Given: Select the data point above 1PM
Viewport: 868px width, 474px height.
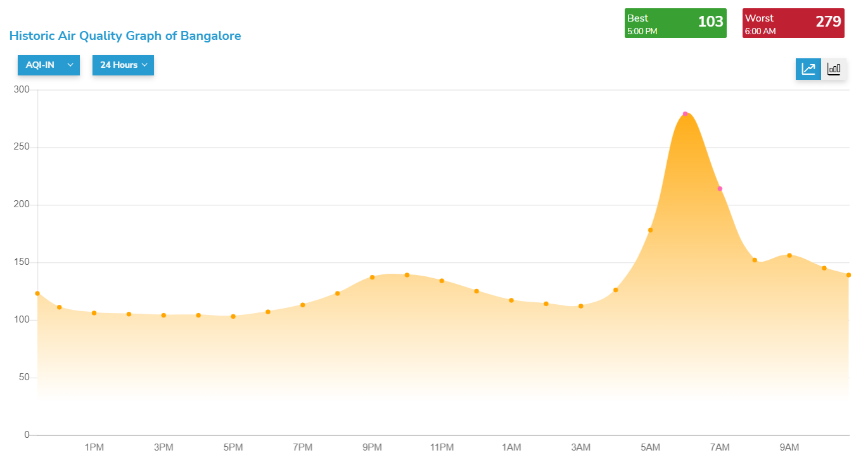Looking at the screenshot, I should click(94, 313).
